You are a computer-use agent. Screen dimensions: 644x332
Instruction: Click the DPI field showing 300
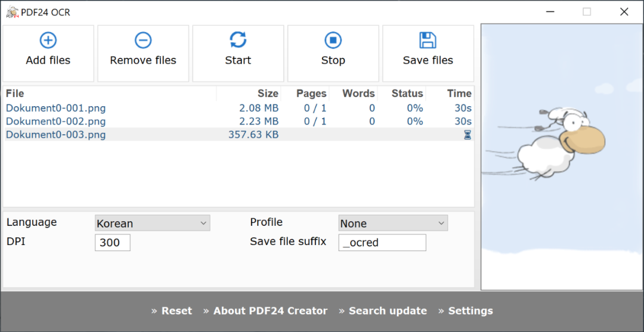coord(112,243)
